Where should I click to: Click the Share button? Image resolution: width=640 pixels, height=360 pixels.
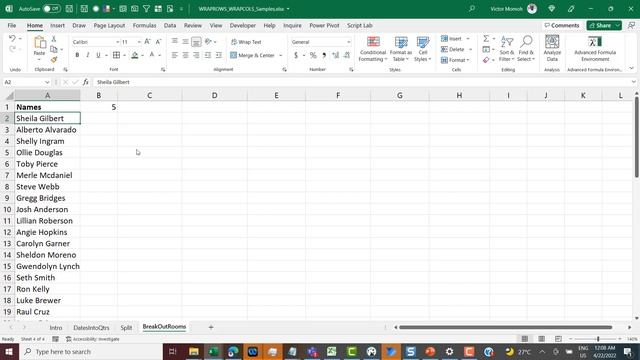coord(600,25)
